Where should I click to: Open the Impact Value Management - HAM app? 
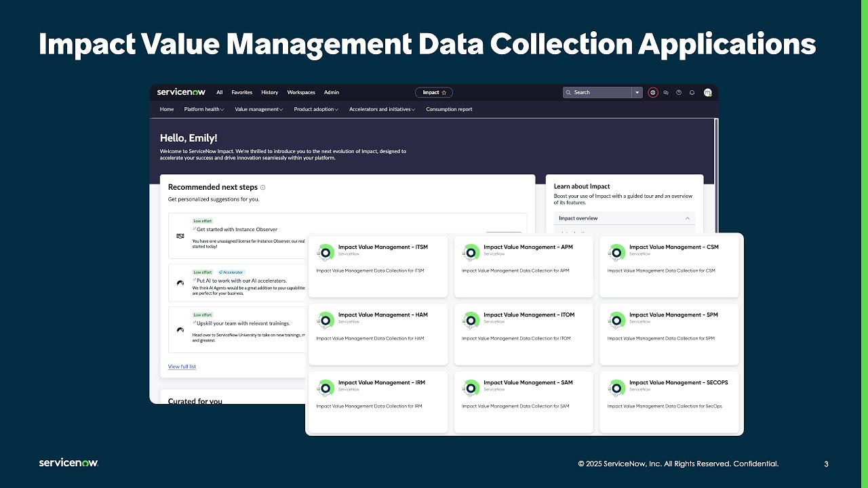point(378,333)
